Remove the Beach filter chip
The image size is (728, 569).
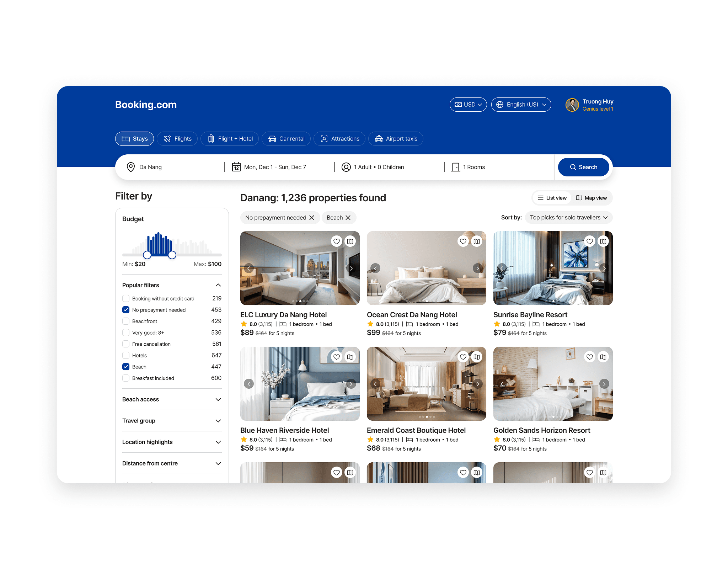348,218
